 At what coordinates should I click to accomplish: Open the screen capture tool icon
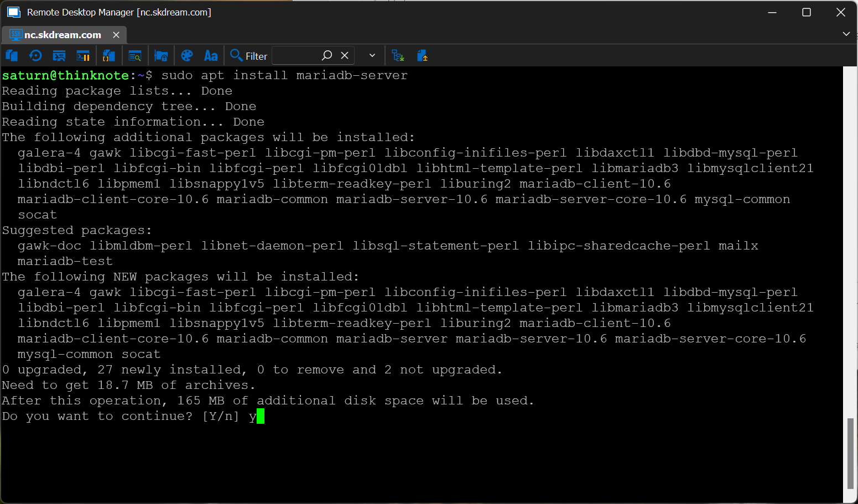59,55
